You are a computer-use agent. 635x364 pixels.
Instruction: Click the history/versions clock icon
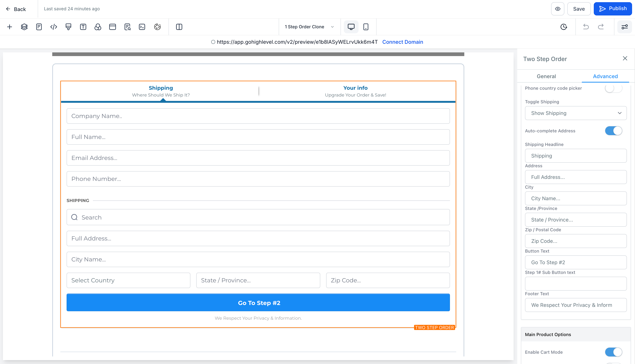564,27
